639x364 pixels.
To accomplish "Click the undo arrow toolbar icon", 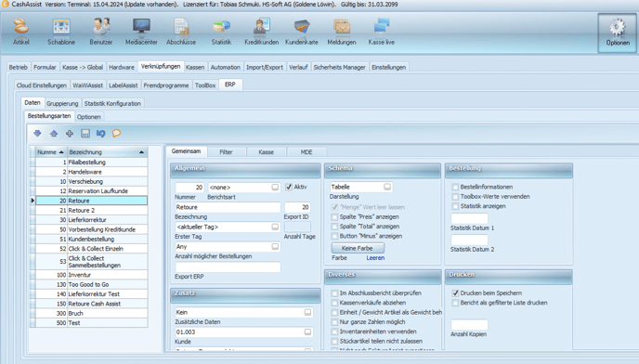I will 100,134.
